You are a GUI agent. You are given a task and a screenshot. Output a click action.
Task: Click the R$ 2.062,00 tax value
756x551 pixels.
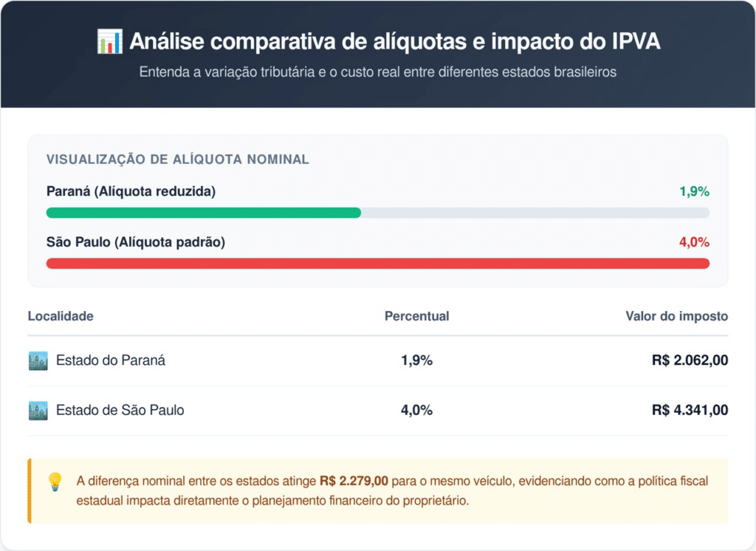[x=690, y=361]
